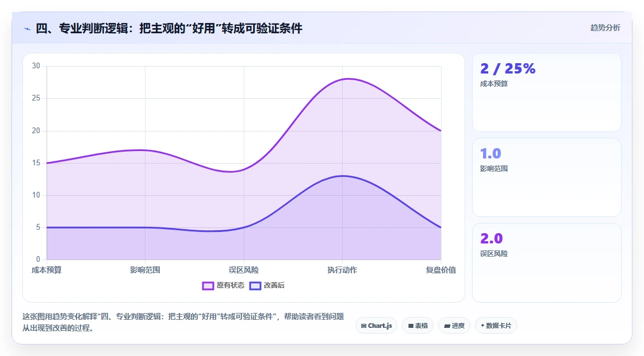Click the 2.0 value text
The image size is (644, 356).
tap(491, 239)
